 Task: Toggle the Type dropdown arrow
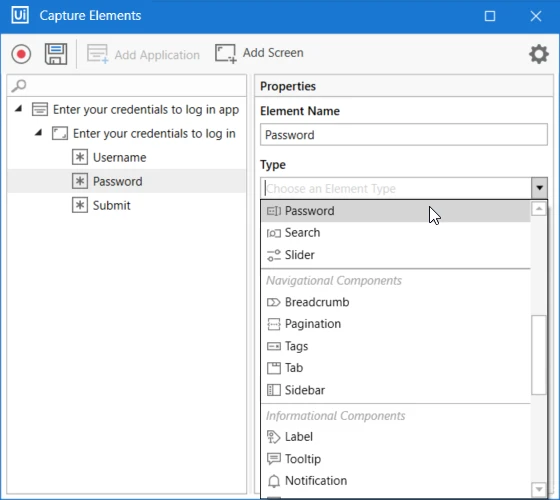539,188
